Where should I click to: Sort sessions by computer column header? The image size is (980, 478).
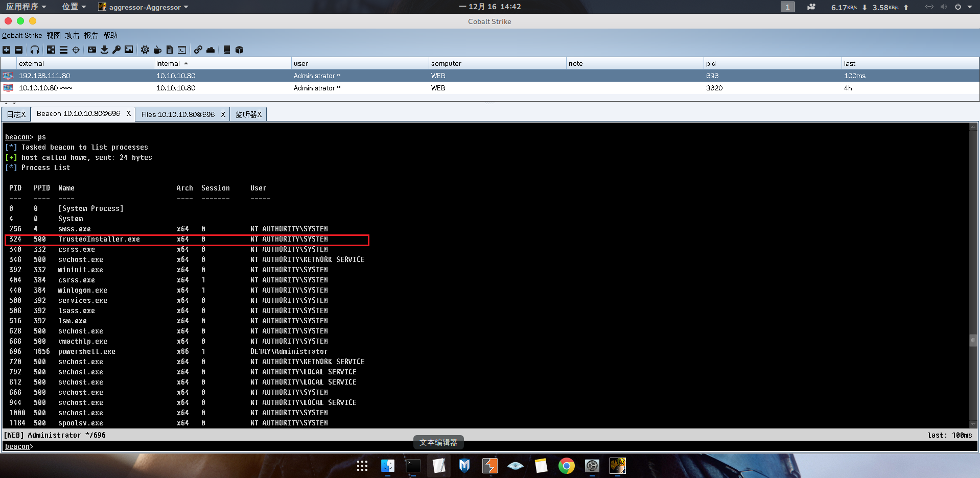coord(498,63)
